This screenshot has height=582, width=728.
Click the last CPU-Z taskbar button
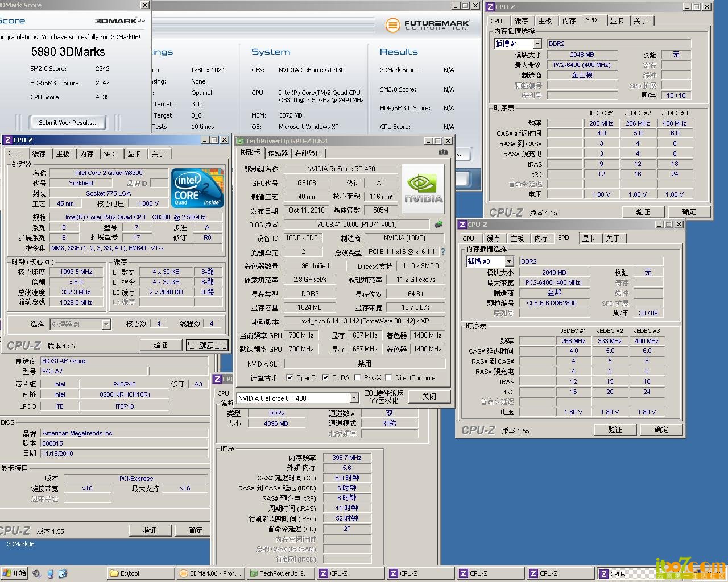pos(631,573)
